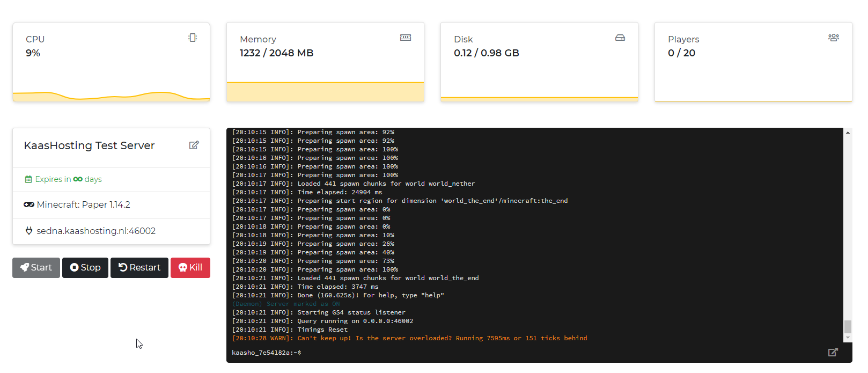Pop out the console in new window
The image size is (868, 373).
(833, 352)
